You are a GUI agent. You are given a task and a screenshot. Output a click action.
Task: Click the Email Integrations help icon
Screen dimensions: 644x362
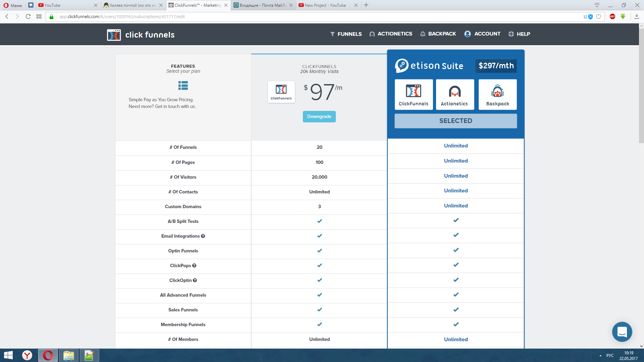203,236
